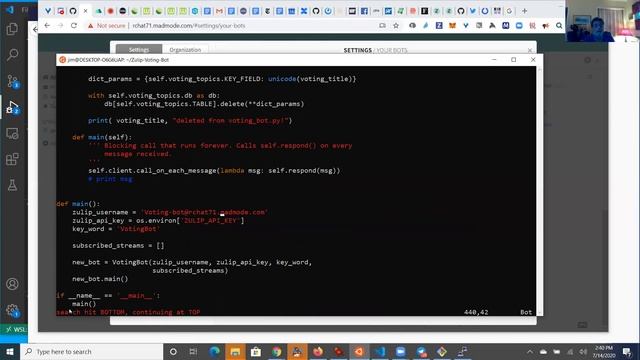
Task: Open the MetaMask fox extension
Action: tap(452, 25)
